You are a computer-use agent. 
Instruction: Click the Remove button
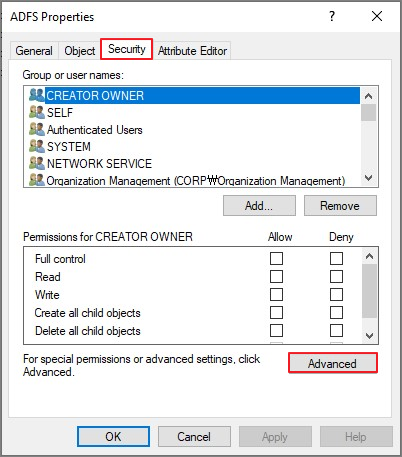(x=340, y=206)
